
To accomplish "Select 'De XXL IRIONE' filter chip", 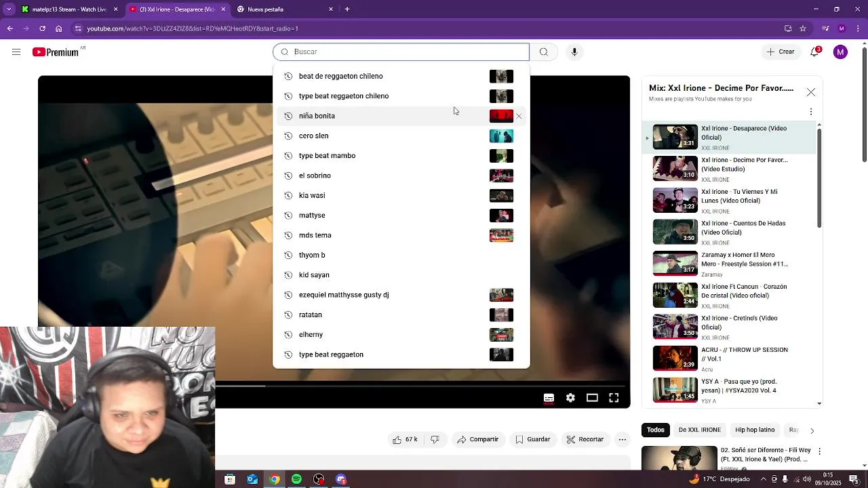I will click(700, 430).
